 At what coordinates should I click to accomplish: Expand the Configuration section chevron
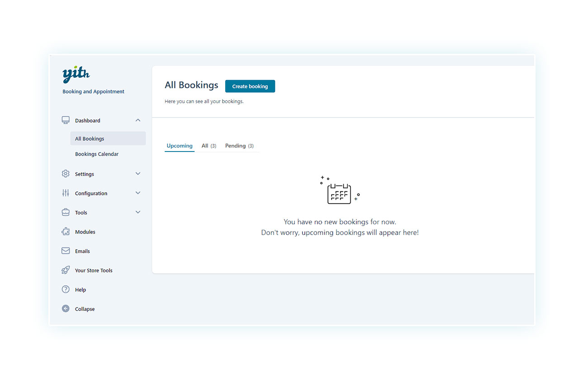(138, 193)
